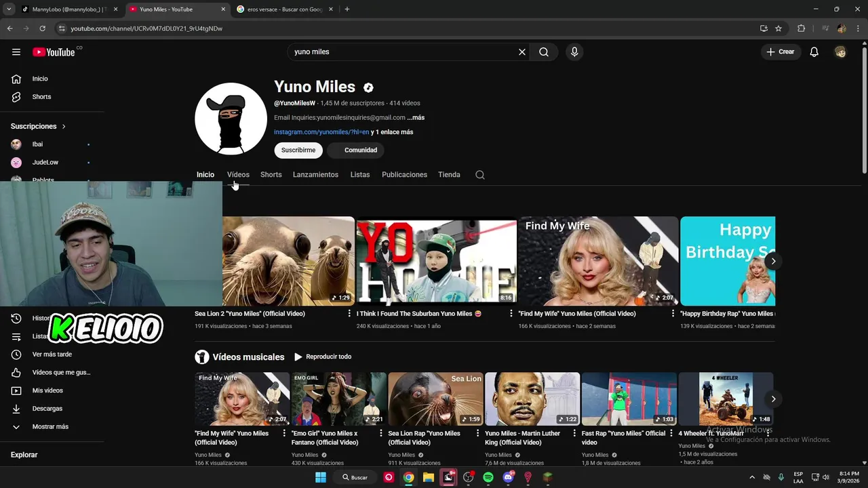Open options for featured Find My Wife video
868x488 pixels.
pyautogui.click(x=673, y=314)
